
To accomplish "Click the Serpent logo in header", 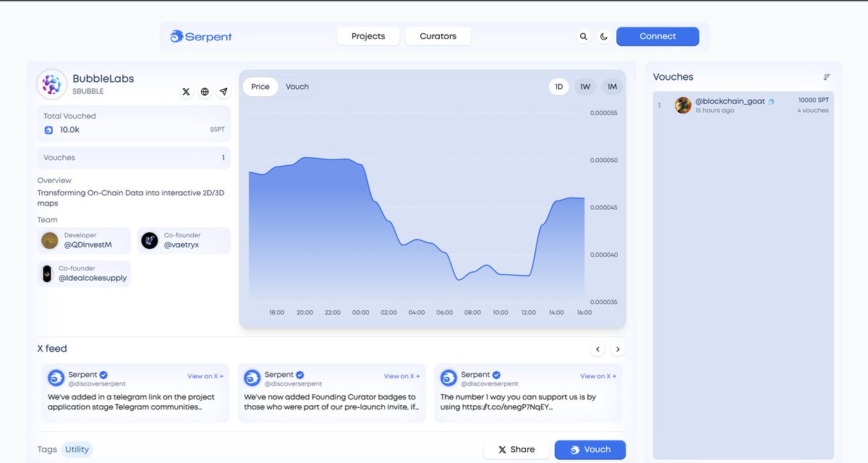I will (200, 36).
